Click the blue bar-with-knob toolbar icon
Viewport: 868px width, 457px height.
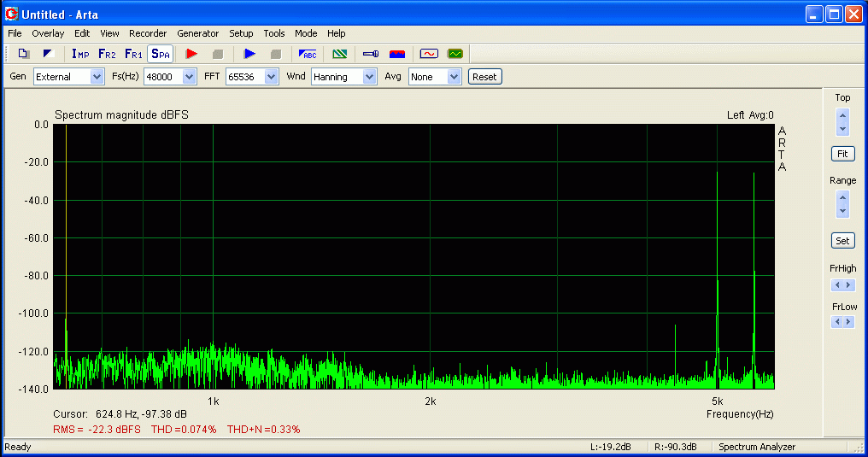click(x=371, y=54)
